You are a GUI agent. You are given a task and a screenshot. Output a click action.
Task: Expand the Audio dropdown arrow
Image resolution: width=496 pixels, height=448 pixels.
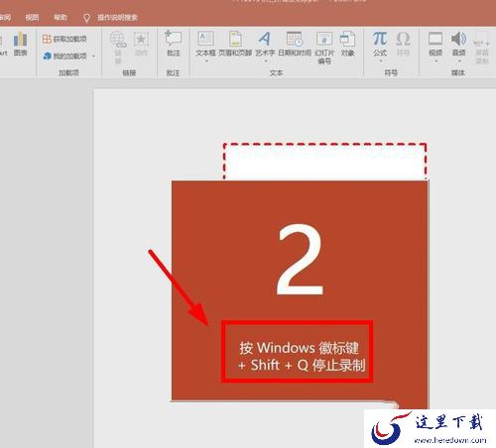coord(459,61)
